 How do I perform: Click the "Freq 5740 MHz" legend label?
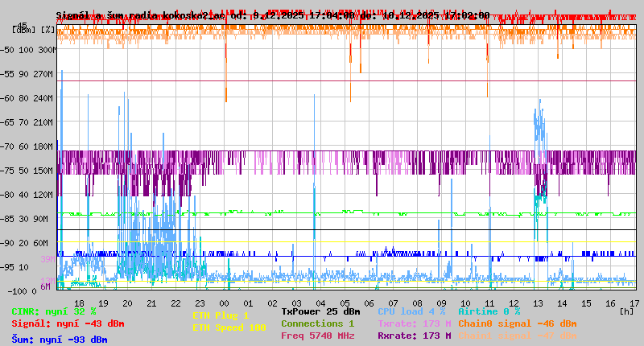tap(317, 336)
